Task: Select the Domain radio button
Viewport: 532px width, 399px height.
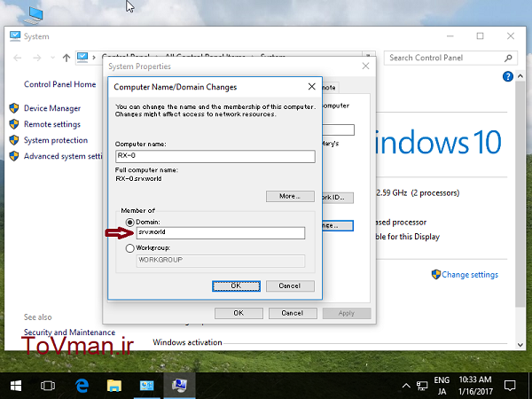Action: (130, 223)
